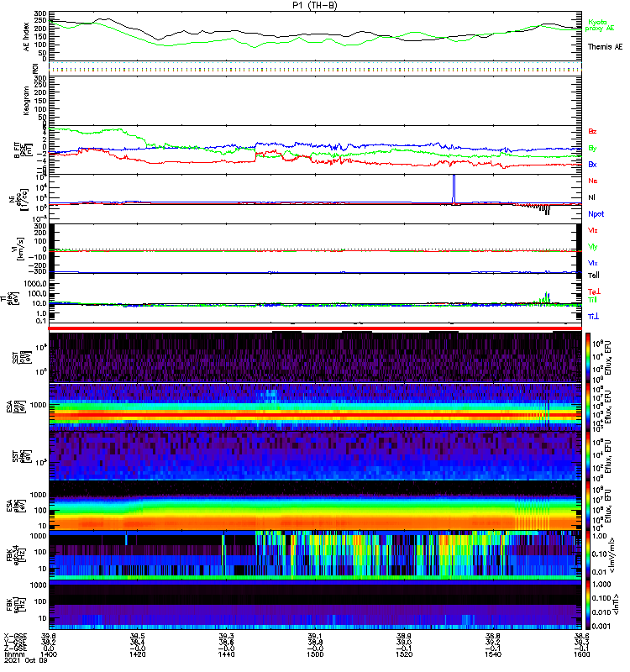
Task: Click the plot title "P1 (TH-B)"
Action: coord(314,5)
